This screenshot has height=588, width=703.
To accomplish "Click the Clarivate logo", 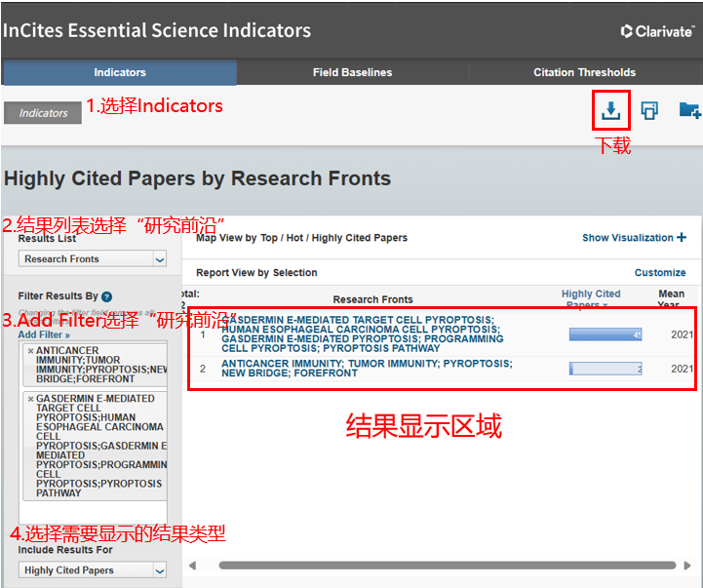I will (657, 31).
